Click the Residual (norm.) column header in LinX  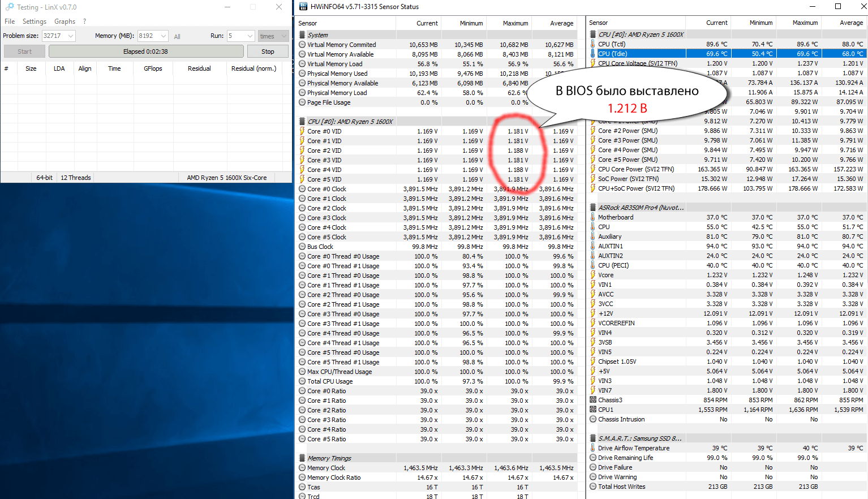253,68
